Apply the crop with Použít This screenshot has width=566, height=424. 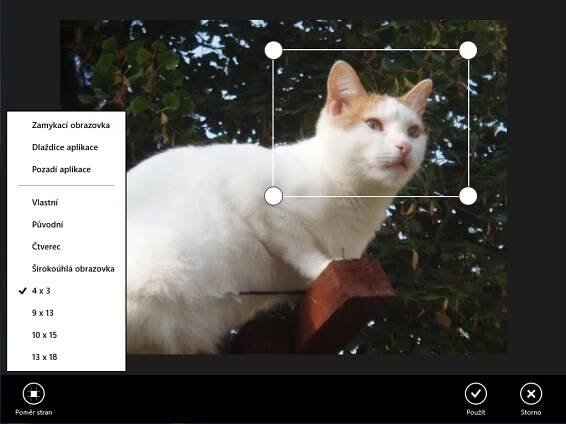pos(475,399)
